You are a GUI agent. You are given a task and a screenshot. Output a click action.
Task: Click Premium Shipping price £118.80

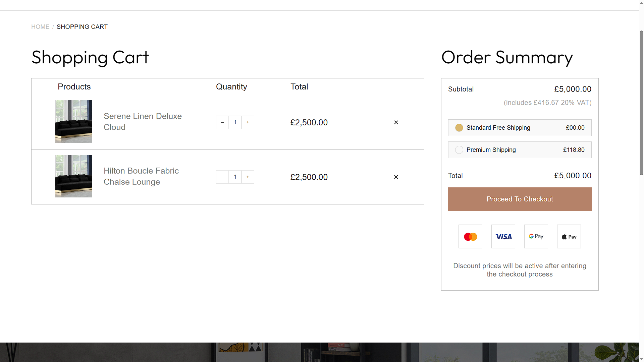[x=574, y=150]
